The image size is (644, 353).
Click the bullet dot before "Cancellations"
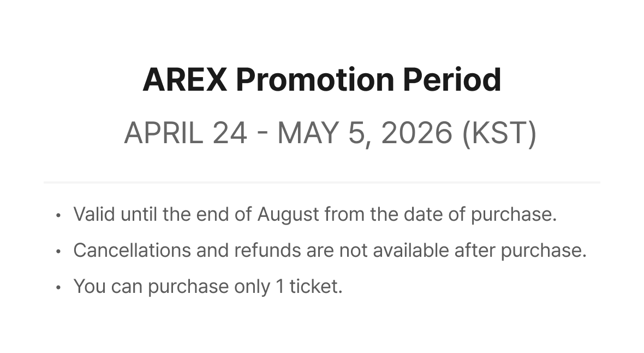point(58,251)
